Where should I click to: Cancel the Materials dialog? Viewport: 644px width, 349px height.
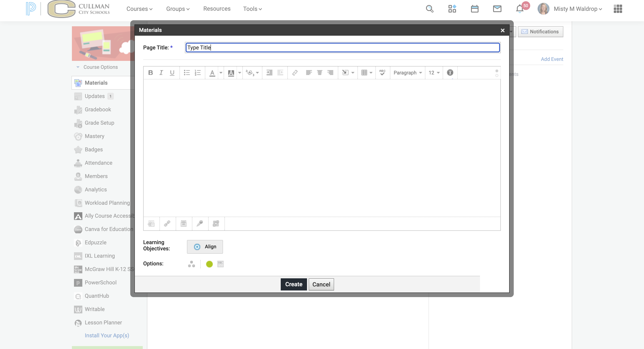[x=321, y=285]
